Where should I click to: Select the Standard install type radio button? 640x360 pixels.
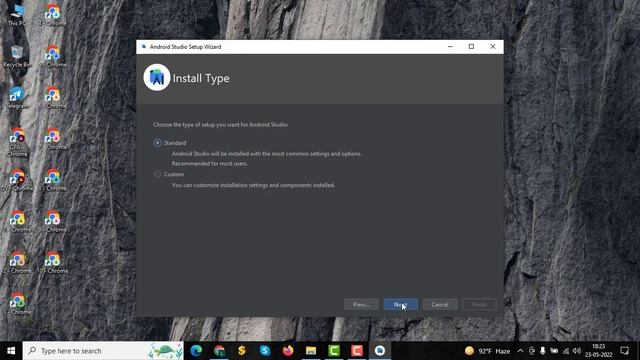click(157, 143)
